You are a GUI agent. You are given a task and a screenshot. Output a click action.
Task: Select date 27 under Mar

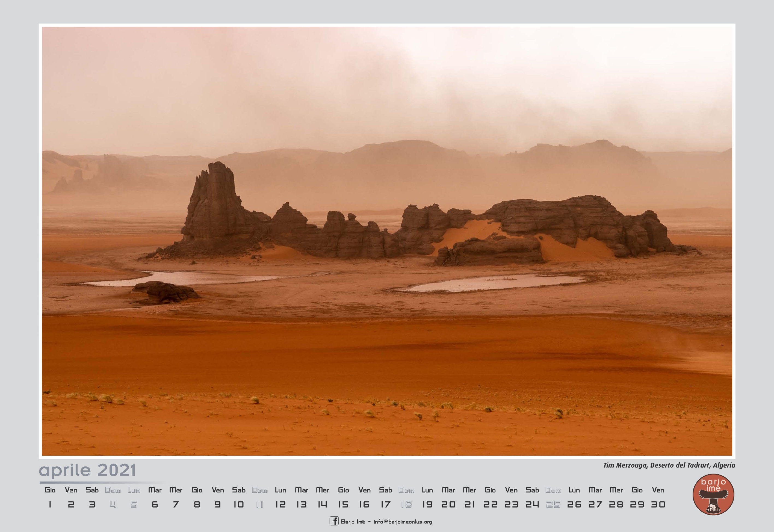click(x=595, y=504)
